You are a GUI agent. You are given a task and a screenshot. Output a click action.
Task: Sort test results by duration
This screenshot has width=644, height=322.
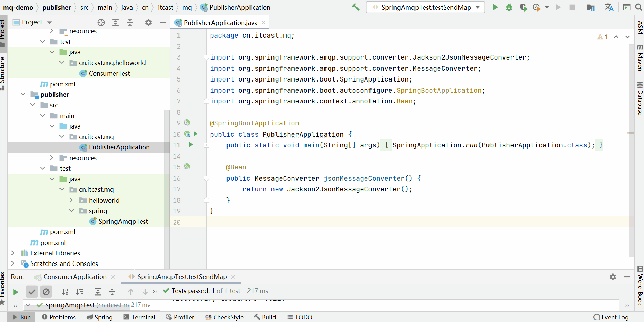click(x=79, y=292)
